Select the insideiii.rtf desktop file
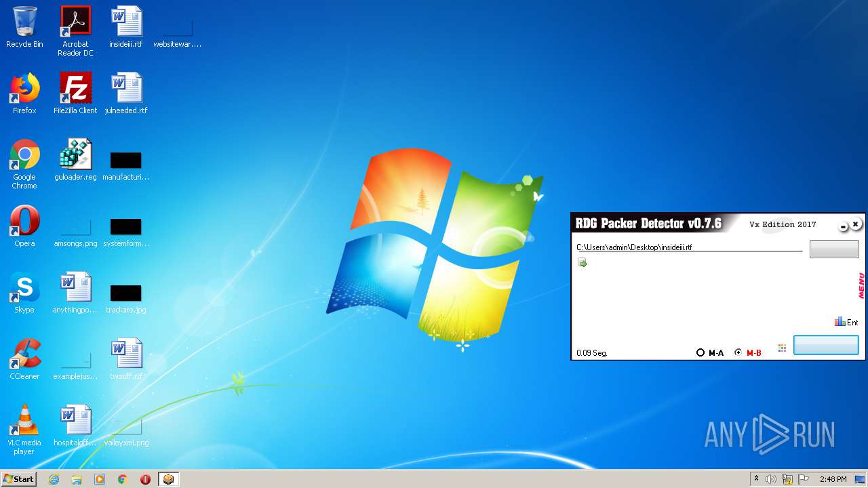The width and height of the screenshot is (868, 488). pyautogui.click(x=126, y=27)
